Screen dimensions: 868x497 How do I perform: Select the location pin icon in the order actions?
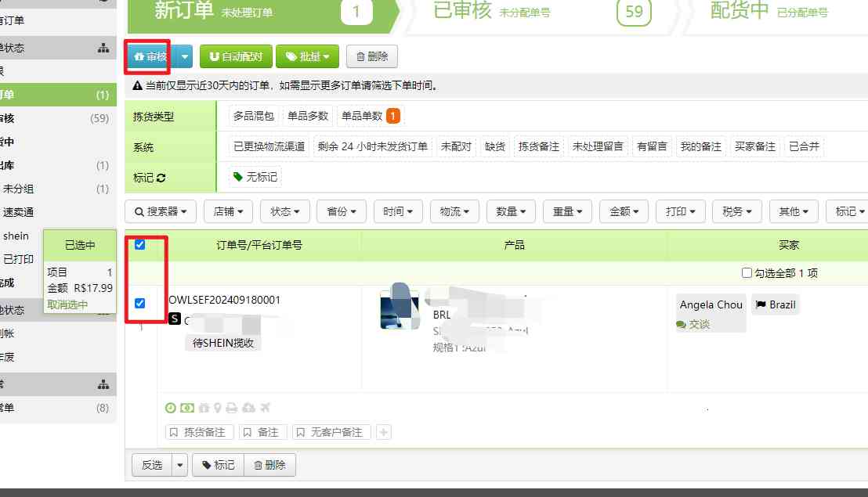218,407
